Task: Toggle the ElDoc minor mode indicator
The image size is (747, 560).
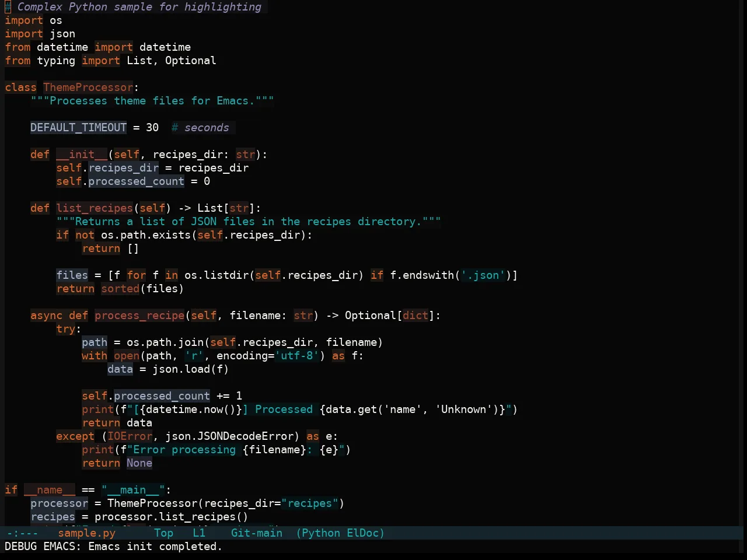Action: point(363,533)
